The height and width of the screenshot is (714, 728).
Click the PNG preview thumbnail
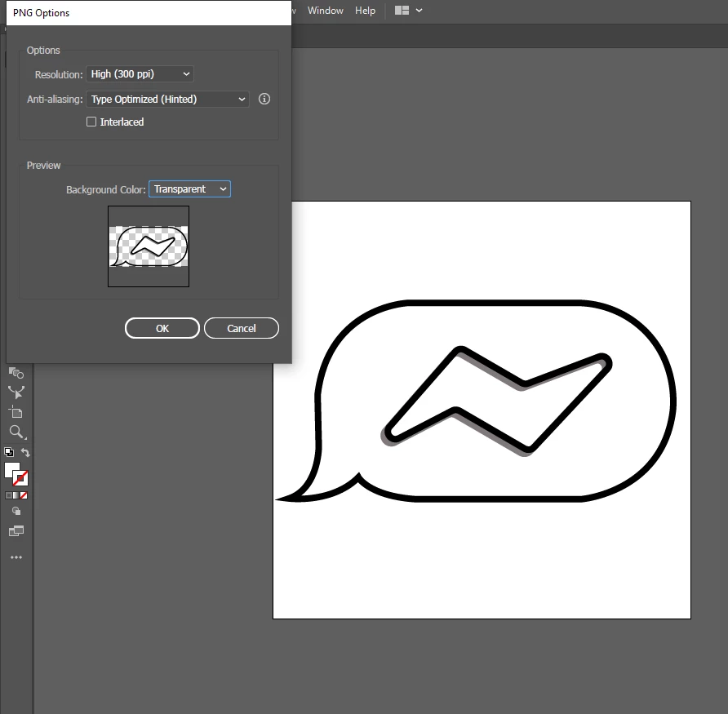(149, 246)
